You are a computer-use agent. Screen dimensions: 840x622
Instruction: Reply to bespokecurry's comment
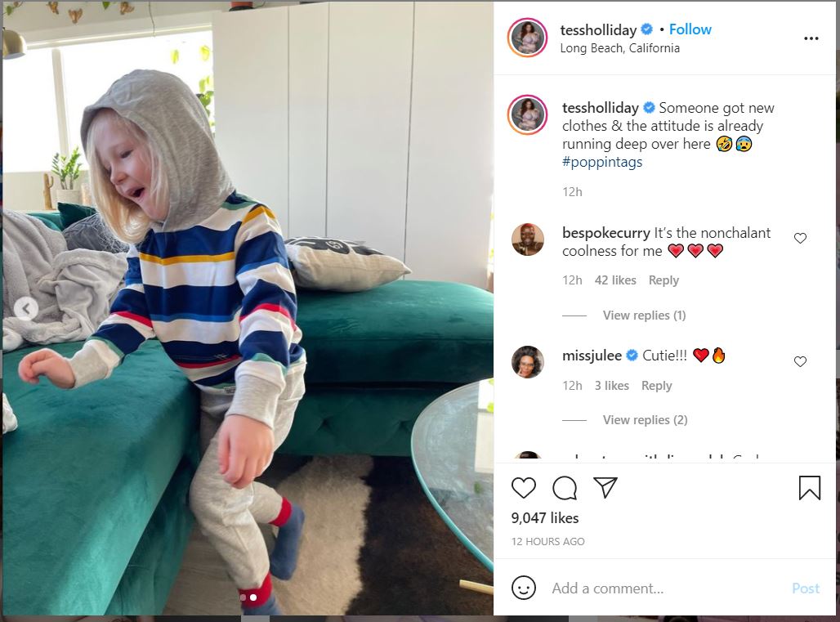(x=664, y=280)
